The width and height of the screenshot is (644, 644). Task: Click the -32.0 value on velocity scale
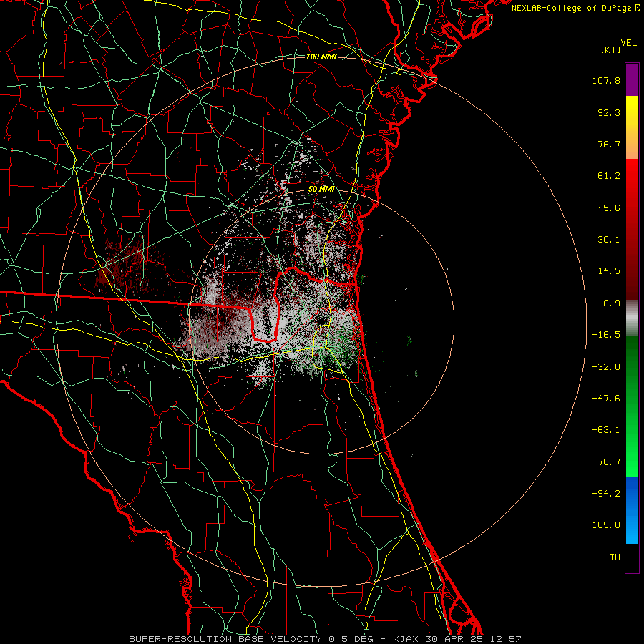(606, 367)
